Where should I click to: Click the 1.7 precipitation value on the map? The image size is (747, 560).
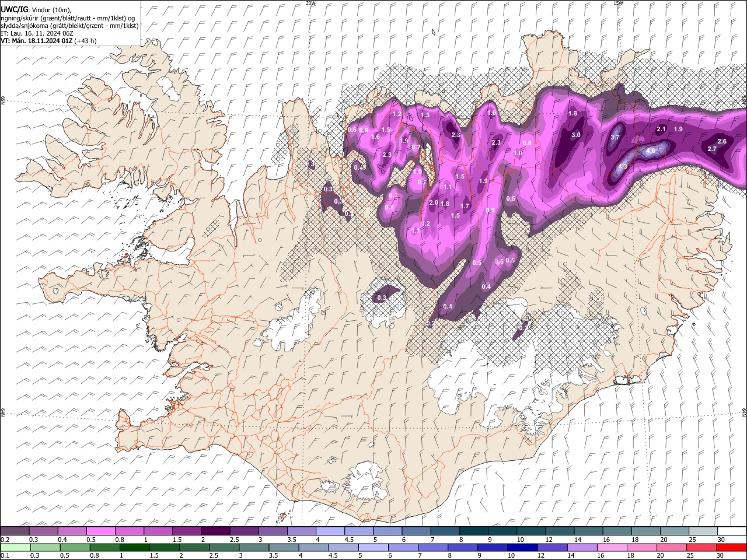pyautogui.click(x=465, y=206)
